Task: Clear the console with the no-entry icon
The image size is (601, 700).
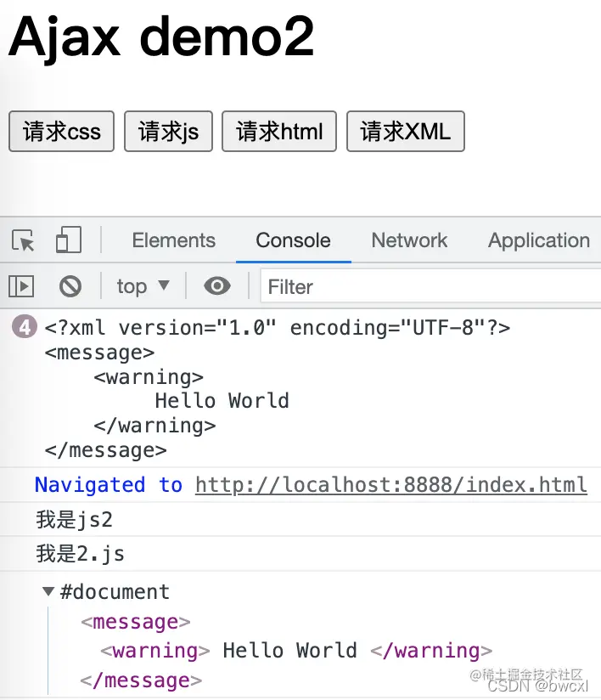Action: coord(70,286)
